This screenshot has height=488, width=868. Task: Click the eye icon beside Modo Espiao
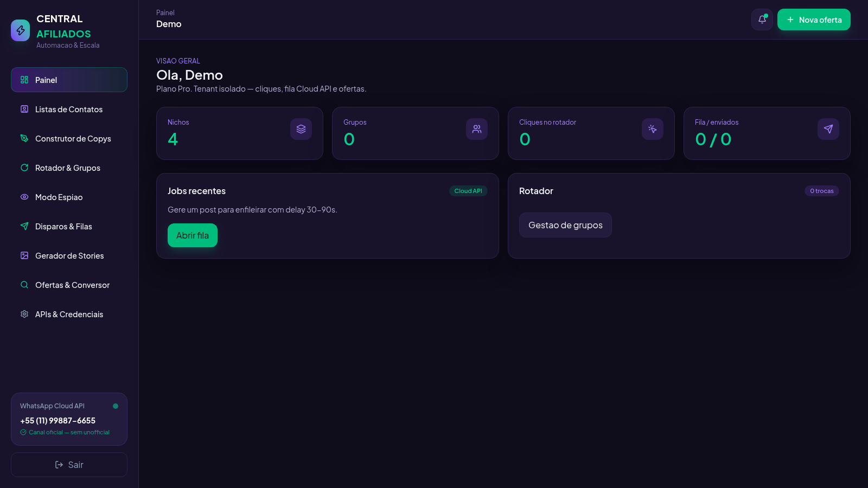pyautogui.click(x=24, y=197)
